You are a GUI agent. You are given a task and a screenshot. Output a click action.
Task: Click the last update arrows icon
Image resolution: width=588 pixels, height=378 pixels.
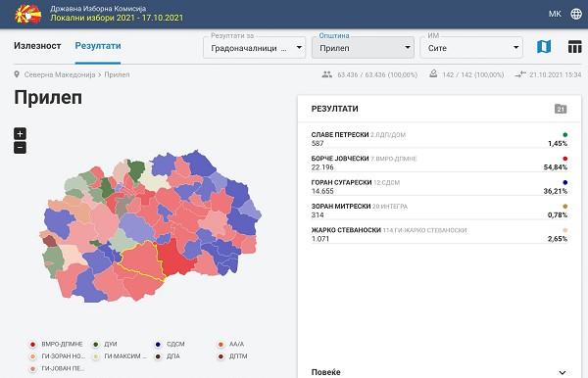point(520,74)
